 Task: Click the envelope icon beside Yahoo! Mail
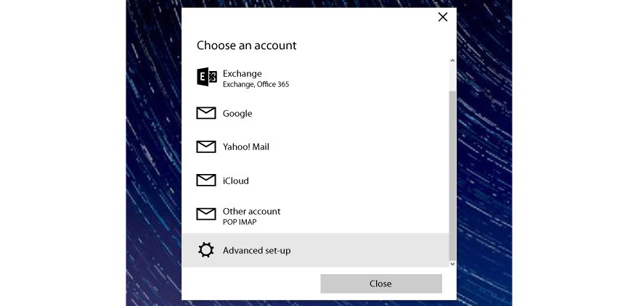[x=206, y=146]
